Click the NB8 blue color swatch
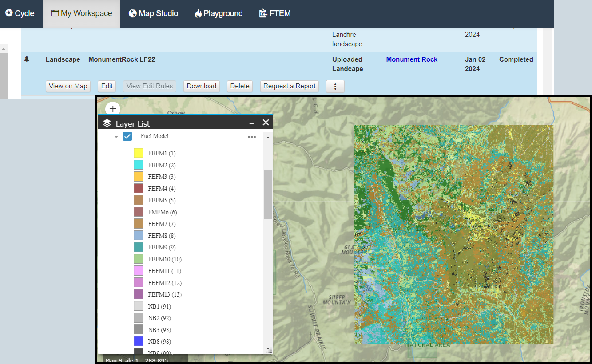The width and height of the screenshot is (592, 364). pos(139,341)
